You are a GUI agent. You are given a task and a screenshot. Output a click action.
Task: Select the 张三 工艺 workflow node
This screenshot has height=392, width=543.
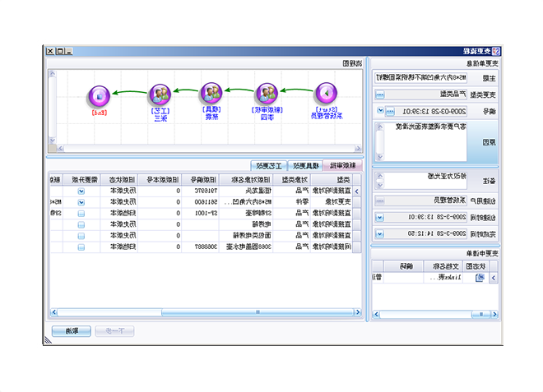pyautogui.click(x=160, y=93)
